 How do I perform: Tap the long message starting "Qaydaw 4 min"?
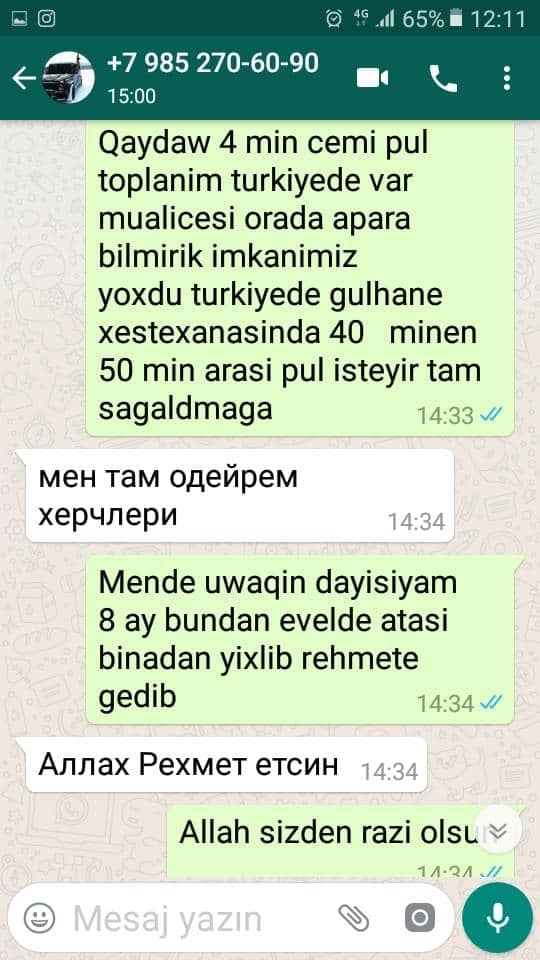pyautogui.click(x=300, y=279)
